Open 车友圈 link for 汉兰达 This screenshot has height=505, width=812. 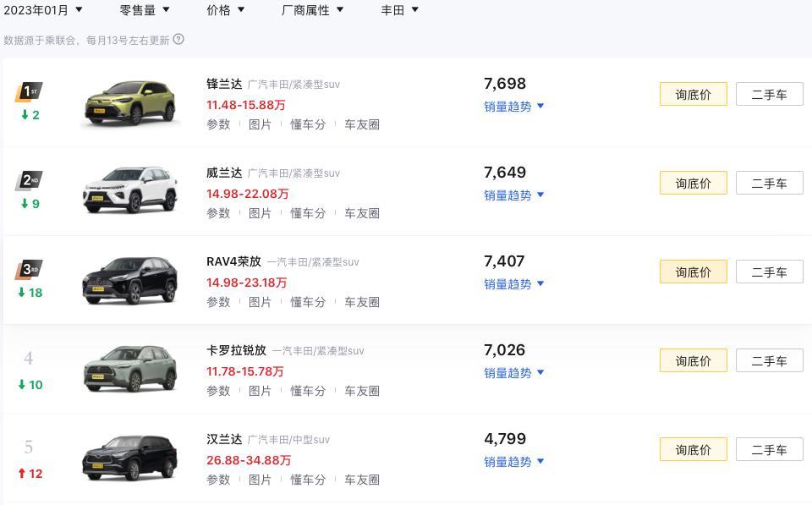click(362, 480)
